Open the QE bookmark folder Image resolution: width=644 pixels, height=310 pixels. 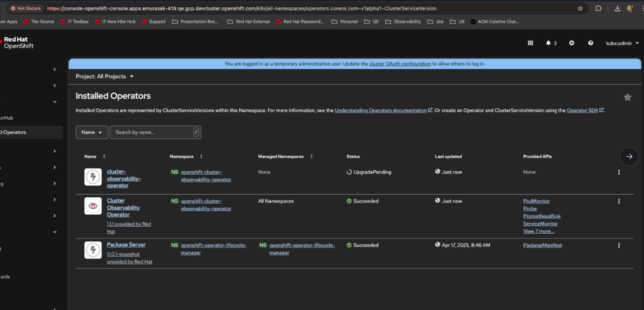(x=371, y=21)
